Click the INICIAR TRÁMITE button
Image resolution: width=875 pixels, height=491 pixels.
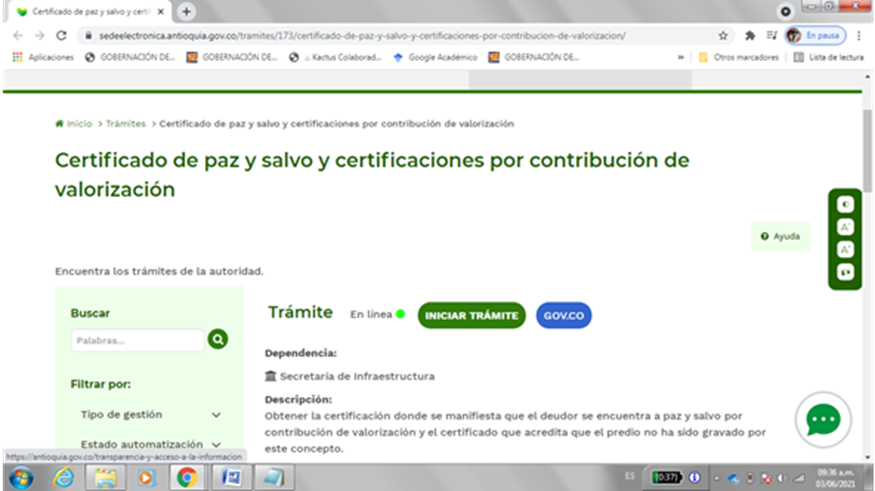(472, 315)
